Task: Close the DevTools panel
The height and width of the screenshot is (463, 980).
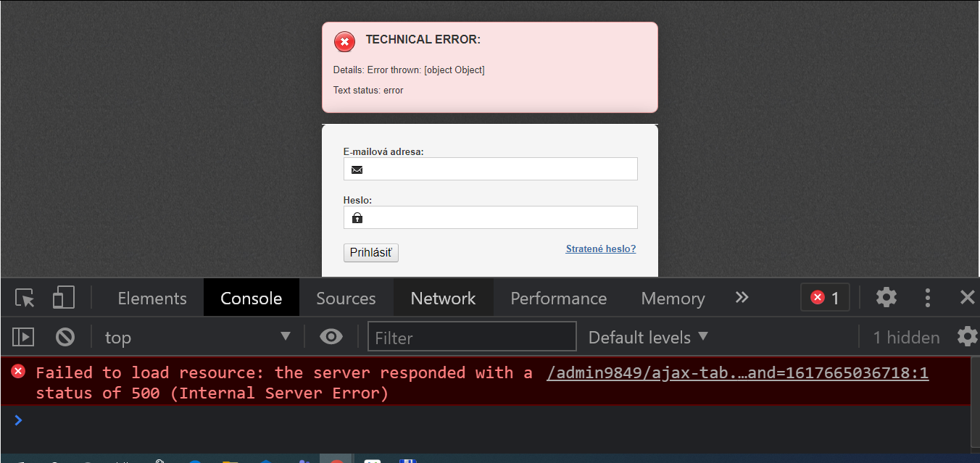Action: click(967, 297)
